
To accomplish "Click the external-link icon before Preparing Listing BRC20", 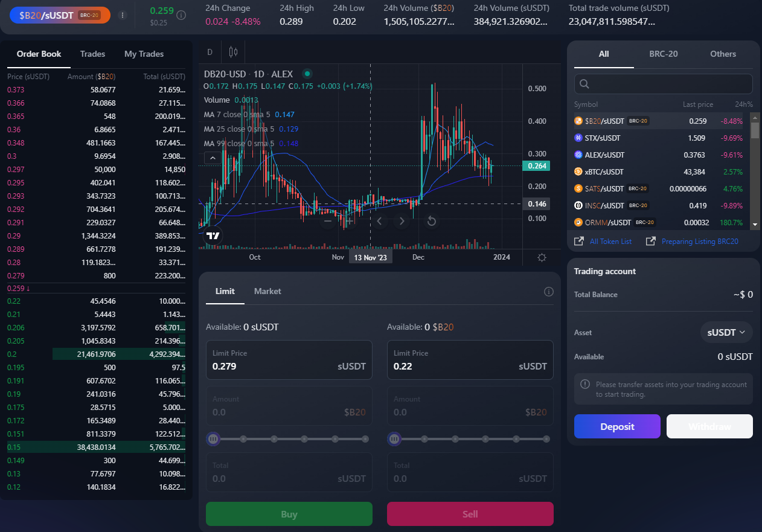I will 651,241.
